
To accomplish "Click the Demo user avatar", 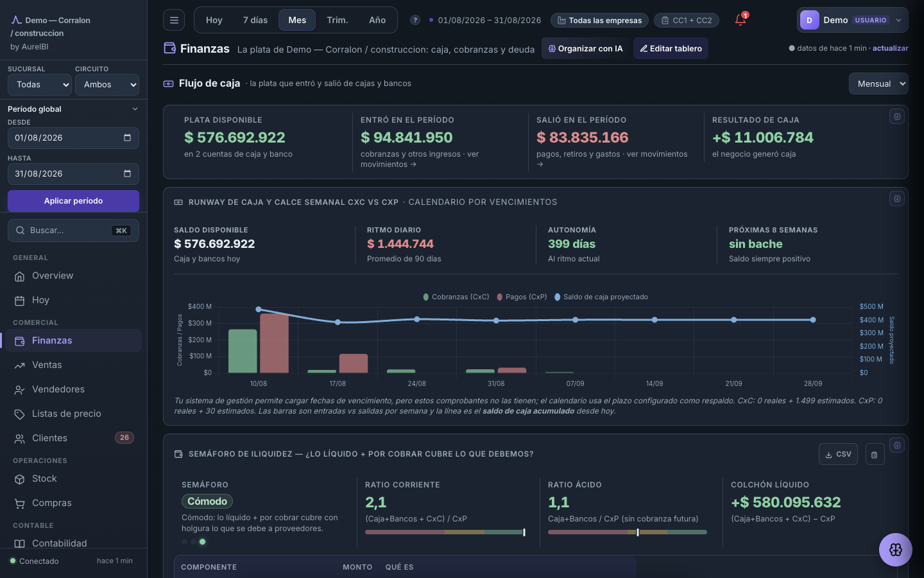I will [x=809, y=20].
